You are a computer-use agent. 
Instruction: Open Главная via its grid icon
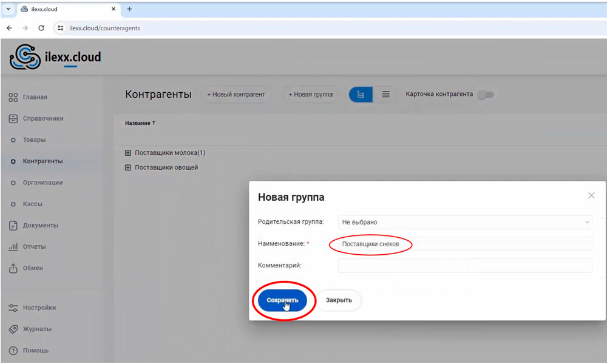pyautogui.click(x=13, y=97)
